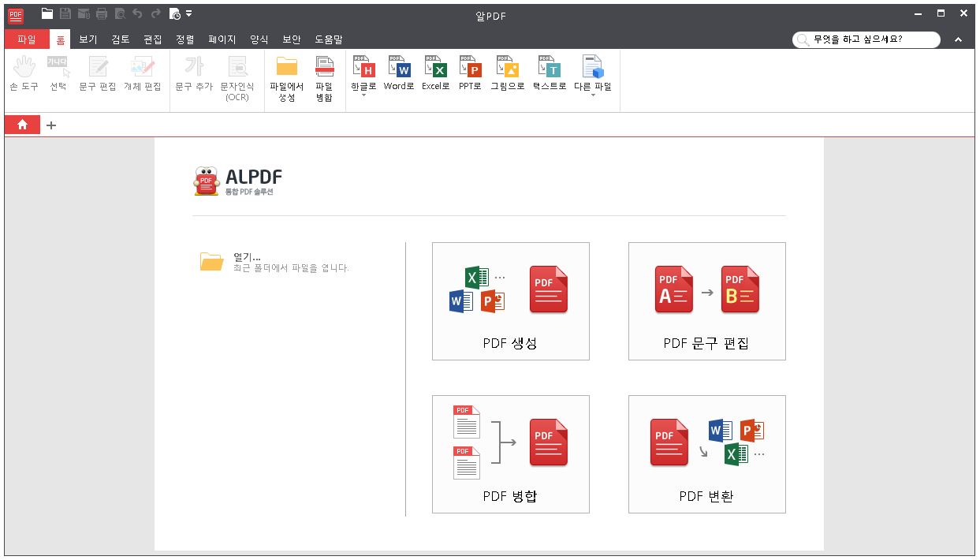
Task: Switch to the 정렬 ribbon tab
Action: click(185, 39)
